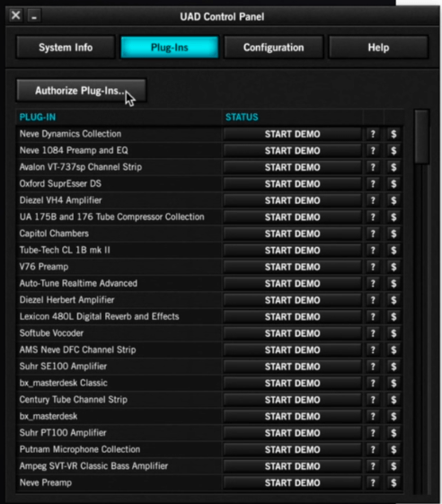The height and width of the screenshot is (504, 442).
Task: Go to the Help tab
Action: [x=378, y=48]
